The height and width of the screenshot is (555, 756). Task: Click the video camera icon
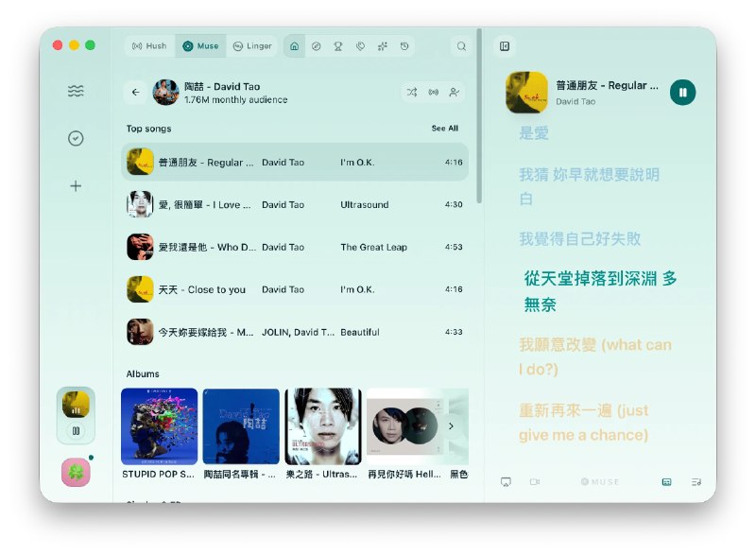[x=535, y=481]
